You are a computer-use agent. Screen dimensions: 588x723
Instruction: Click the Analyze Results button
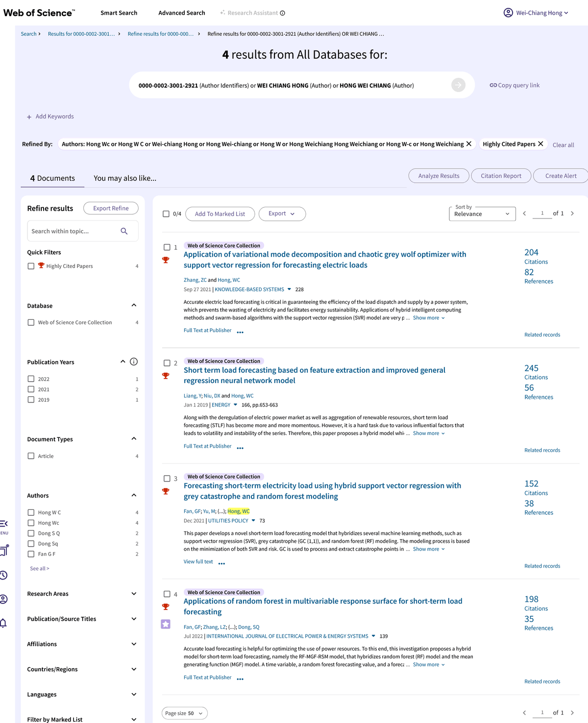tap(439, 176)
